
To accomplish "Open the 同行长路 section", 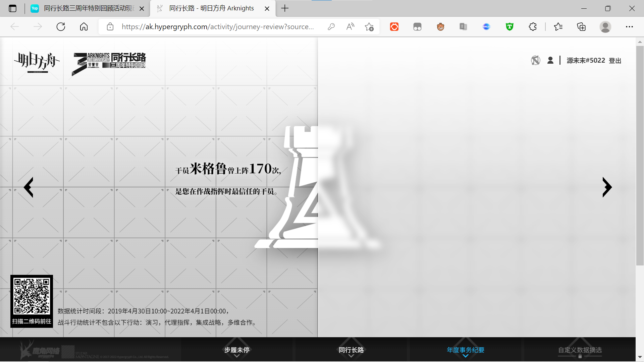I will pos(351,350).
